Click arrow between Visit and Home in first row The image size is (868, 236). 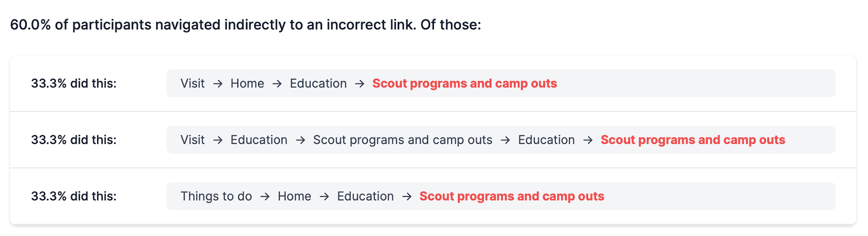[x=217, y=84]
